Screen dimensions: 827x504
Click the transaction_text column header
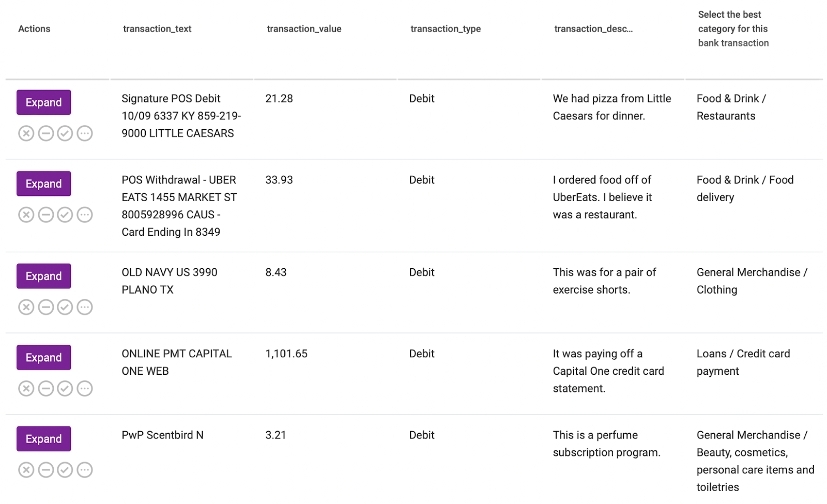(x=157, y=29)
